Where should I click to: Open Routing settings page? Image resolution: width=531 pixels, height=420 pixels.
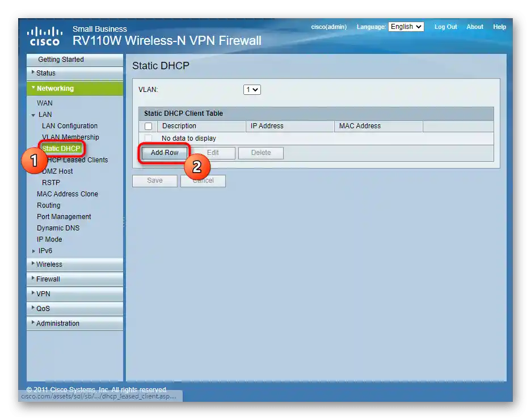(48, 205)
